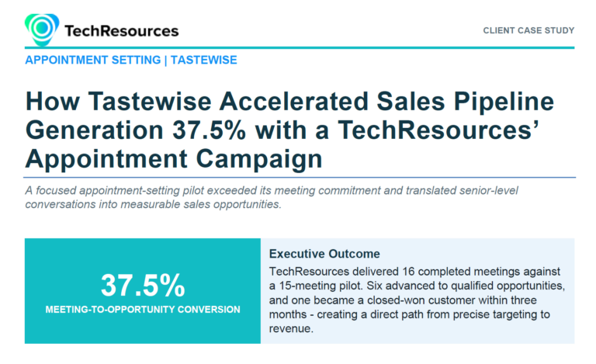The height and width of the screenshot is (364, 596).
Task: Click the Executive Outcome heading
Action: (324, 254)
